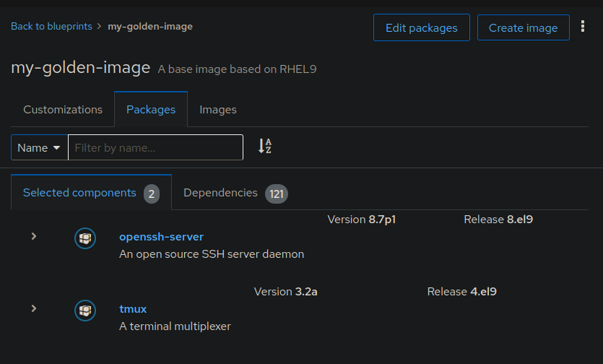This screenshot has width=603, height=364.
Task: Click the openssh-server package icon
Action: (x=85, y=238)
